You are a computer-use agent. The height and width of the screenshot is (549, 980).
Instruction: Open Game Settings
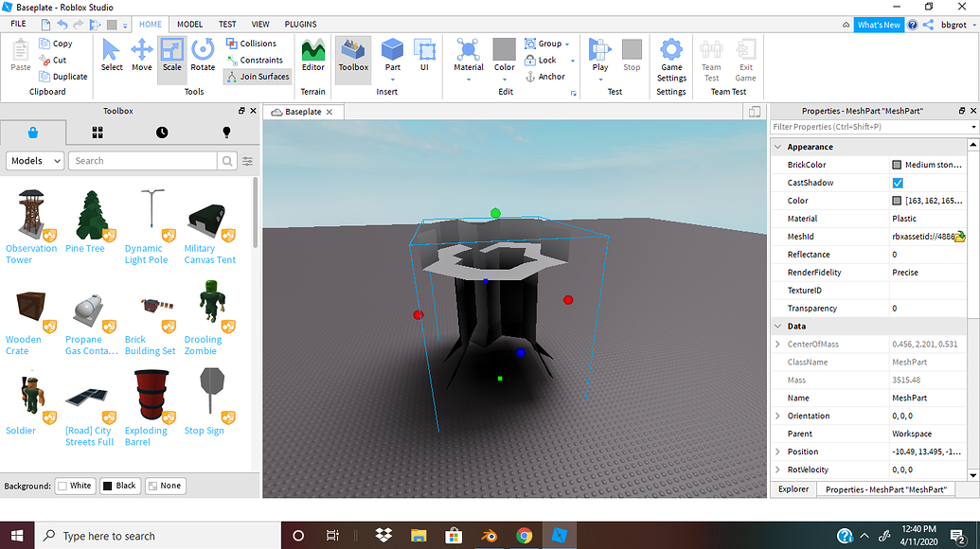[671, 60]
